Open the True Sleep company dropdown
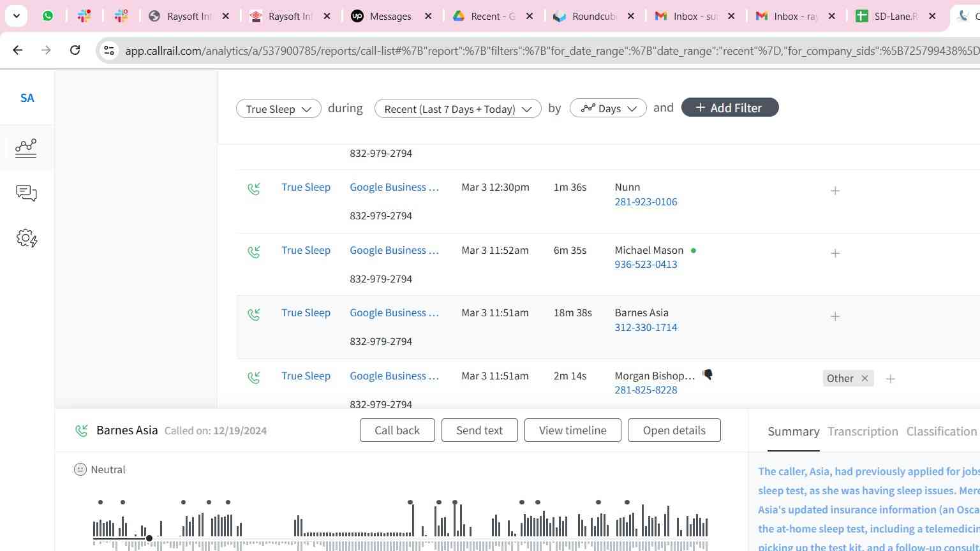 pos(279,108)
